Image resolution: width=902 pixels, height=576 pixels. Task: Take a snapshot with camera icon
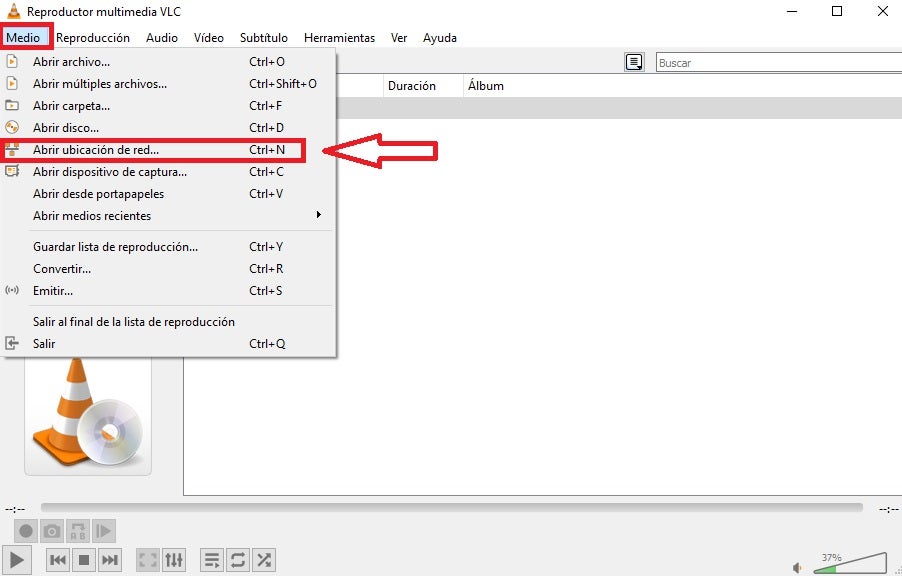tap(52, 531)
